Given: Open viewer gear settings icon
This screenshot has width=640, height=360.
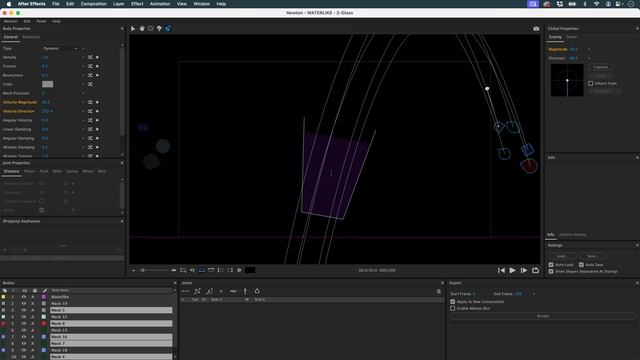Looking at the screenshot, I should coord(239,270).
